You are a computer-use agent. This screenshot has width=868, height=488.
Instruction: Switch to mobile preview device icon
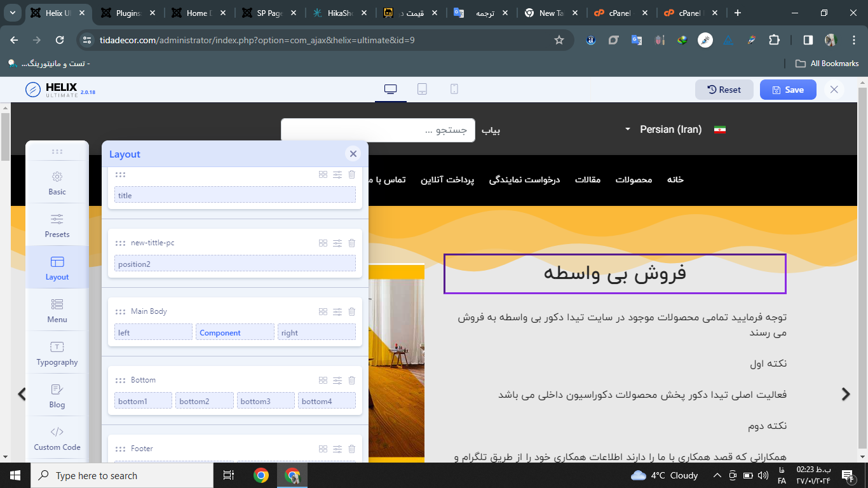[454, 90]
